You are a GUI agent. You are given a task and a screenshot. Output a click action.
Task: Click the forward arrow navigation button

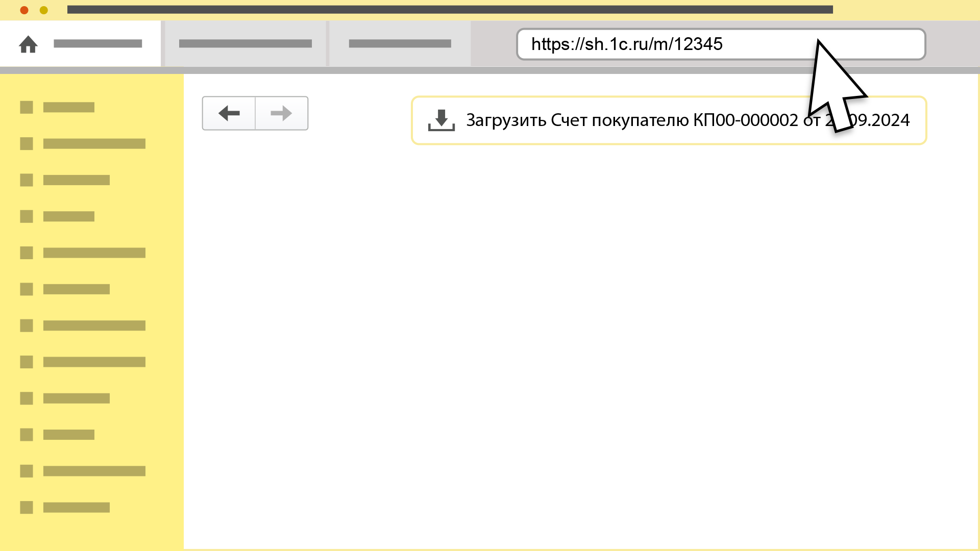281,113
